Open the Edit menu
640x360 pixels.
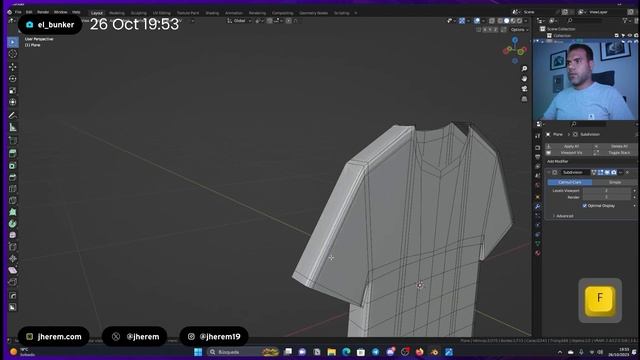pos(29,12)
